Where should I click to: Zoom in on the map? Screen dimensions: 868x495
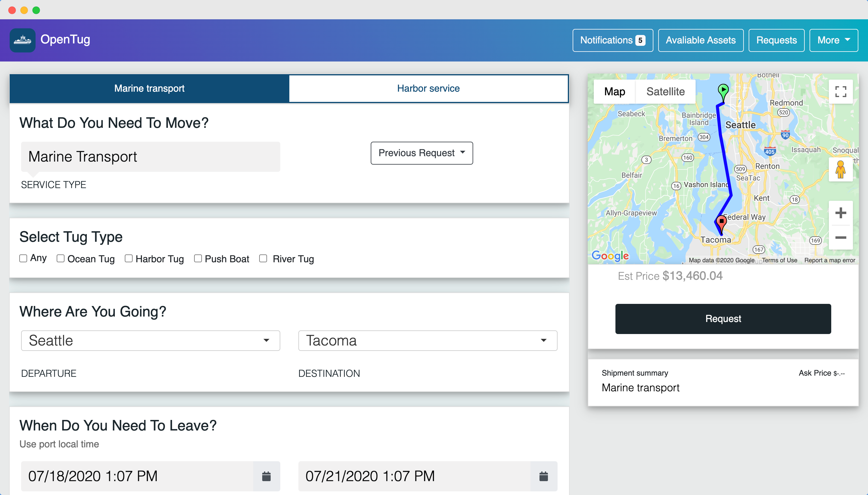[841, 213]
